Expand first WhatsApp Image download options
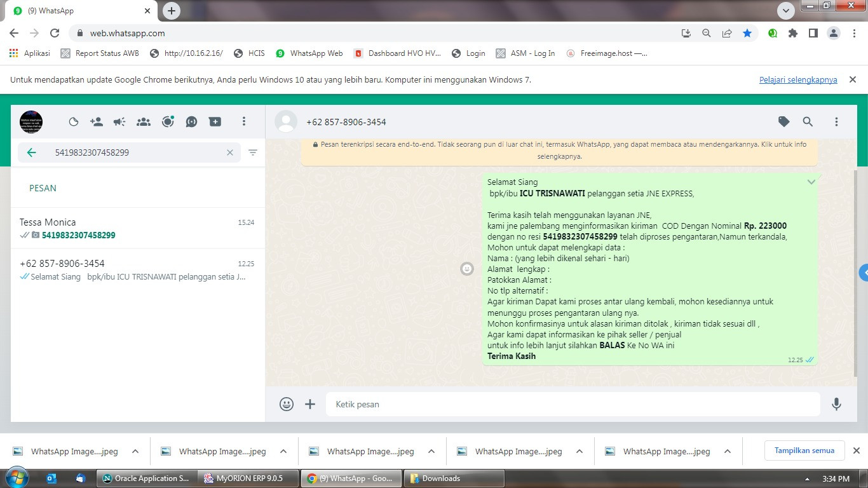The image size is (868, 488). point(135,451)
